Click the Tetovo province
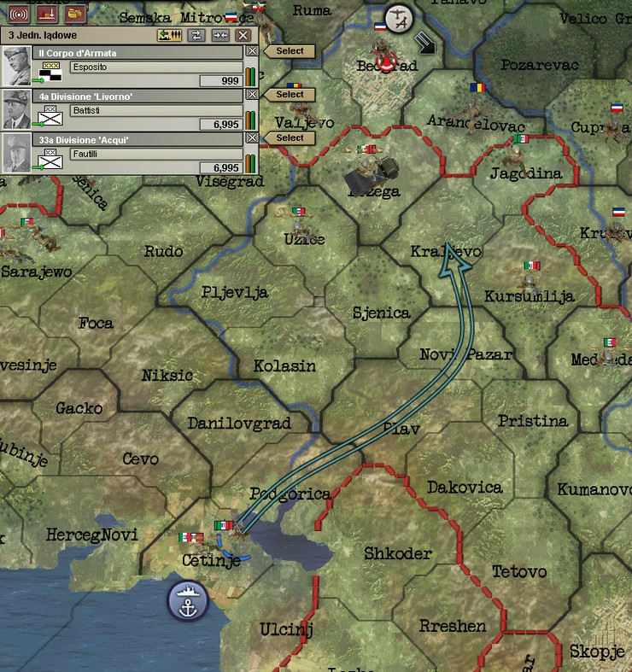This screenshot has height=672, width=632. pyautogui.click(x=519, y=571)
